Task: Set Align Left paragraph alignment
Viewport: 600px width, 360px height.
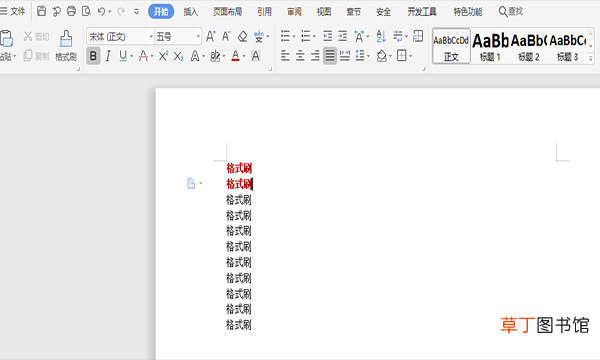Action: pyautogui.click(x=285, y=56)
